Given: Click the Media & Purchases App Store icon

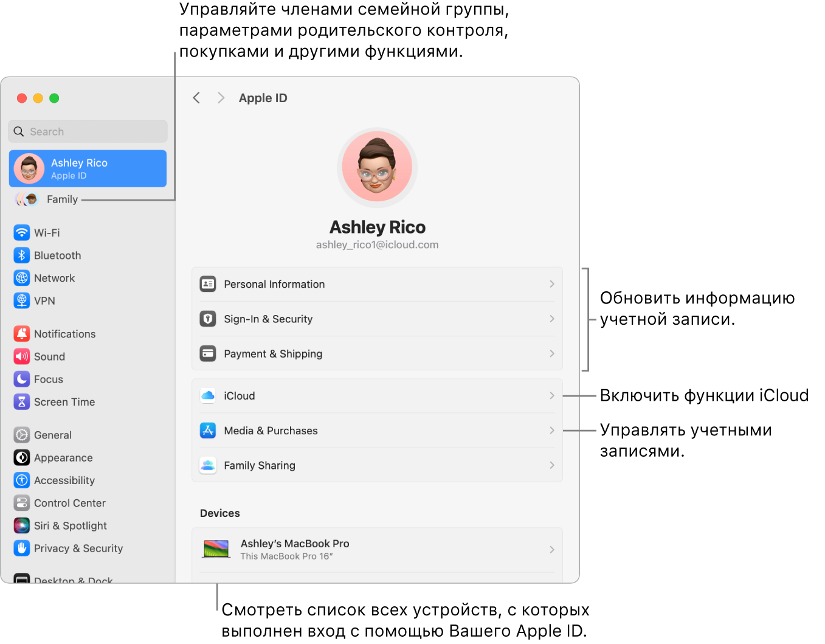Looking at the screenshot, I should 208,431.
